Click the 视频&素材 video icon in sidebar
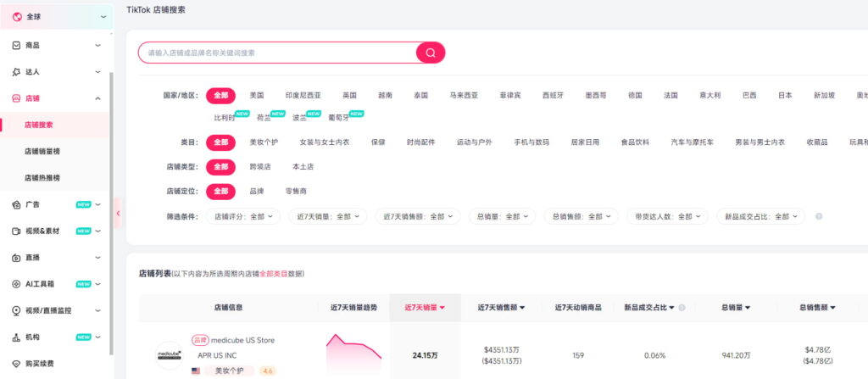 [16, 231]
